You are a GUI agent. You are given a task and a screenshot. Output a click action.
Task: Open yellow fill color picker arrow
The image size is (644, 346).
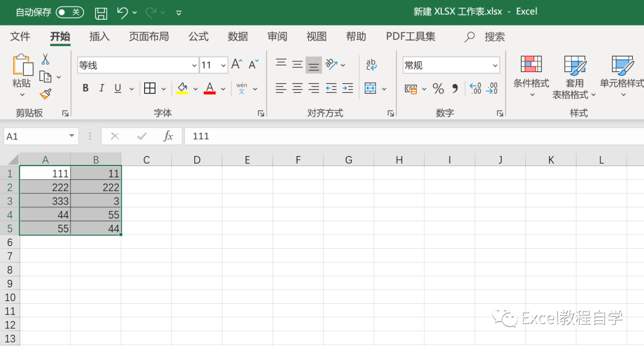click(196, 89)
